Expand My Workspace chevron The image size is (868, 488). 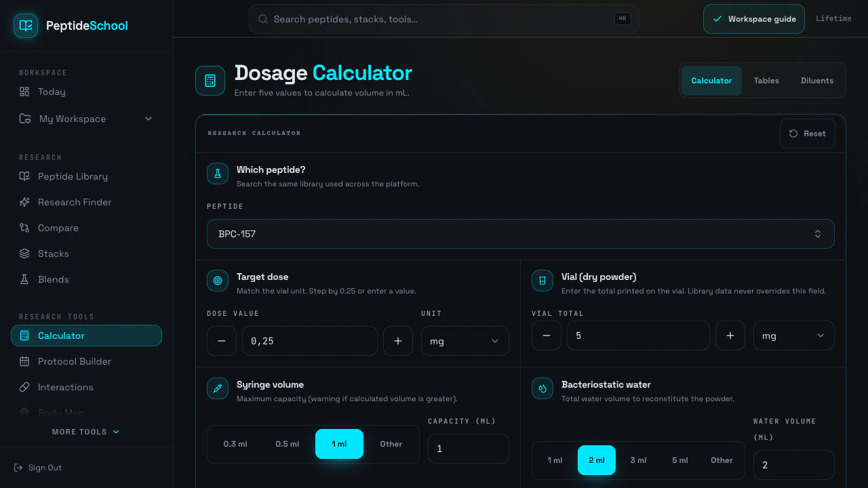149,119
